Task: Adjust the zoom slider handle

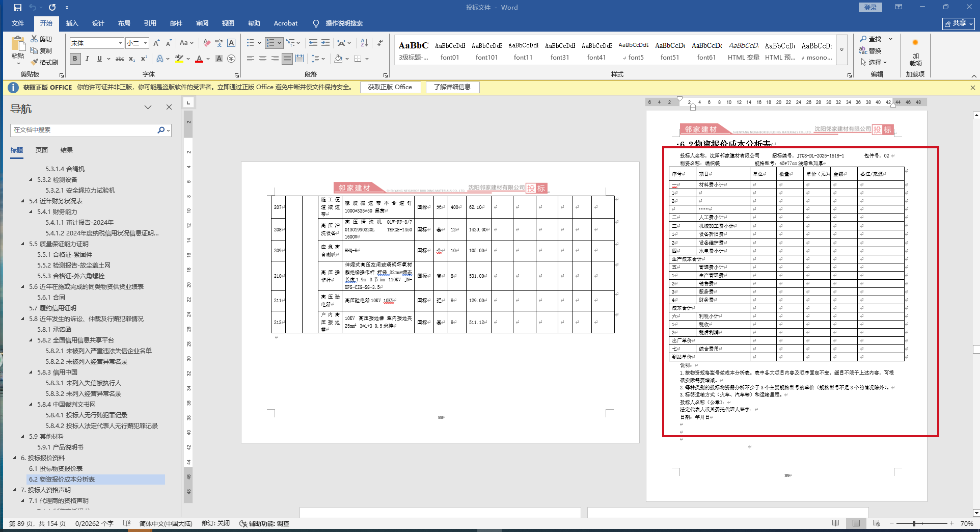Action: pyautogui.click(x=914, y=523)
